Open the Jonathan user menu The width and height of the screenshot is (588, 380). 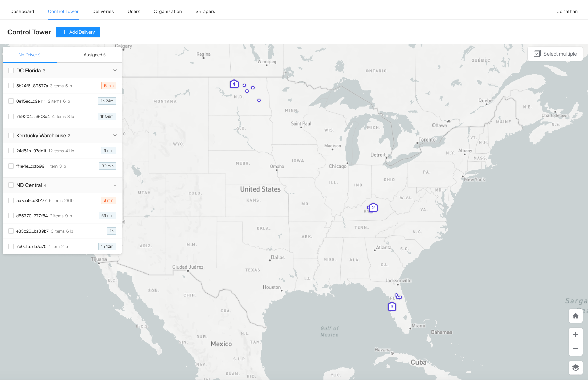(x=567, y=11)
